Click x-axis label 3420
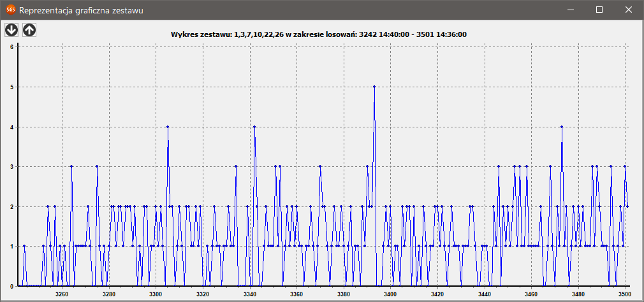Image resolution: width=644 pixels, height=302 pixels. click(x=437, y=294)
